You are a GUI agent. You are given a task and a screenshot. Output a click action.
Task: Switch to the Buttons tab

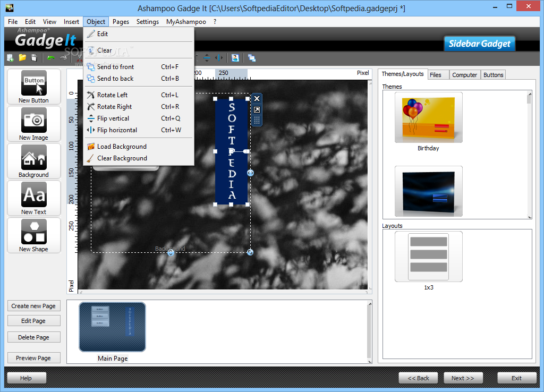(x=493, y=75)
